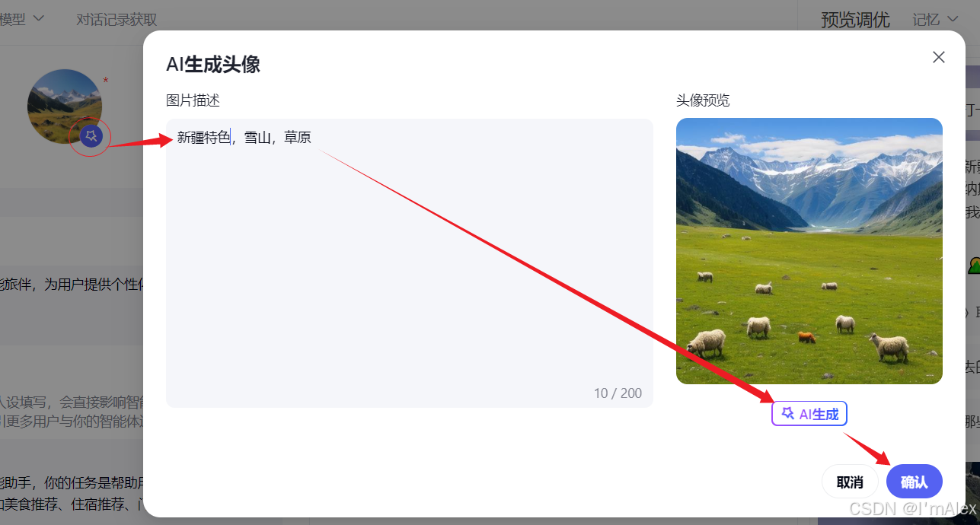Click the AI sparkle icon on avatar
980x525 pixels.
(91, 137)
